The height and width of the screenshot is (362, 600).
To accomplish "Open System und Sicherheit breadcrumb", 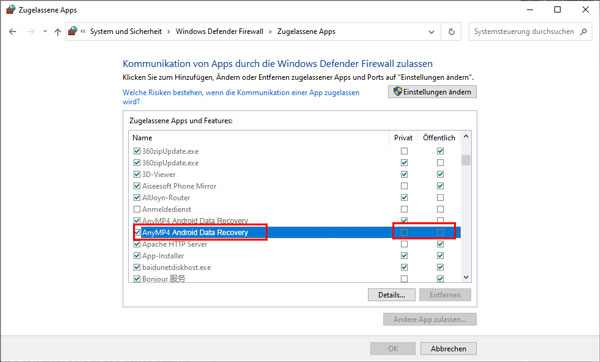I will pos(126,31).
